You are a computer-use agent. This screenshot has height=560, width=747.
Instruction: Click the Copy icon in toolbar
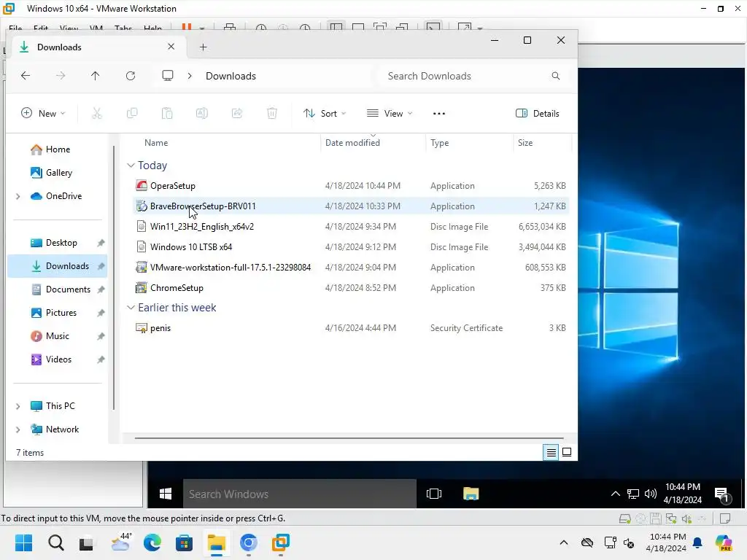pyautogui.click(x=132, y=113)
